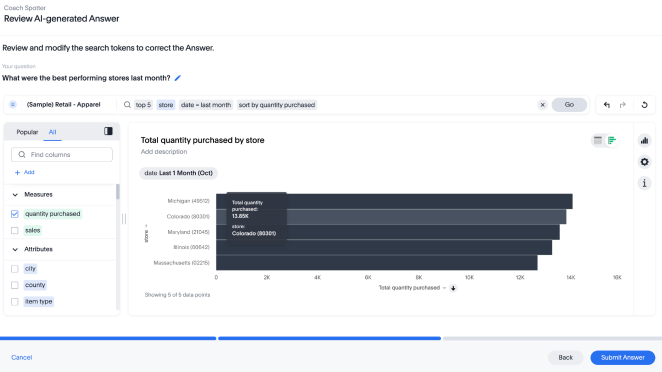662x372 pixels.
Task: Clear the search tokens with the X icon
Action: (543, 105)
